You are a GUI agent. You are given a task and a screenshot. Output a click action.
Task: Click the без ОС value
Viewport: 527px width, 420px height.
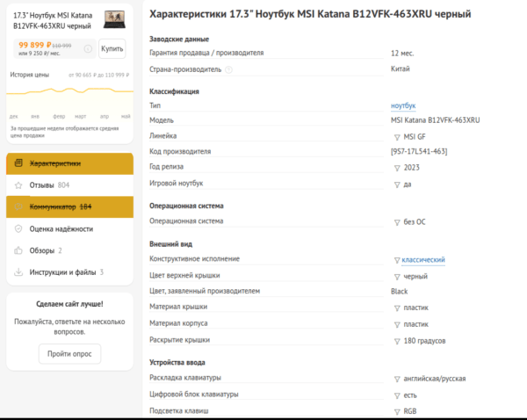[x=415, y=222]
